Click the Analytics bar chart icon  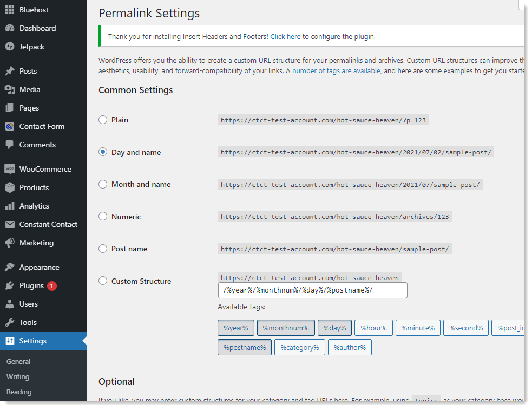pyautogui.click(x=10, y=206)
